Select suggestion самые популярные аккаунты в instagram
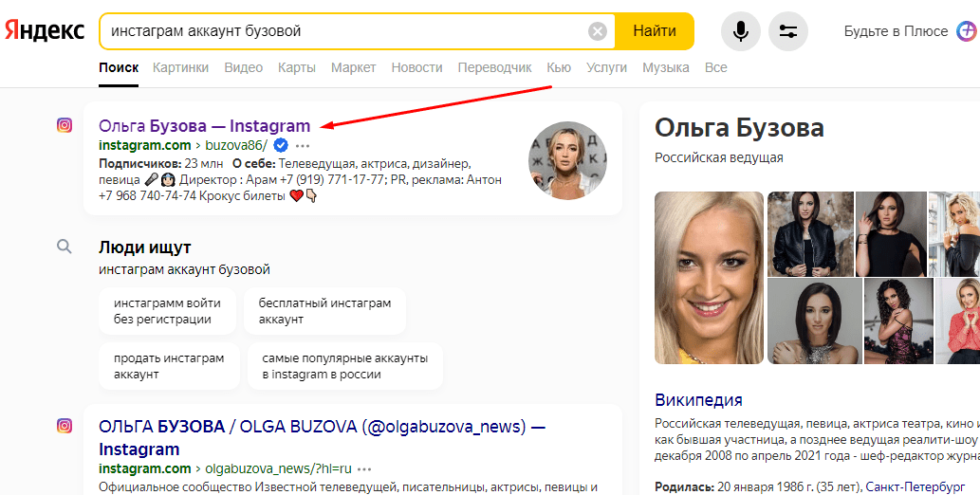980x495 pixels. click(x=345, y=366)
